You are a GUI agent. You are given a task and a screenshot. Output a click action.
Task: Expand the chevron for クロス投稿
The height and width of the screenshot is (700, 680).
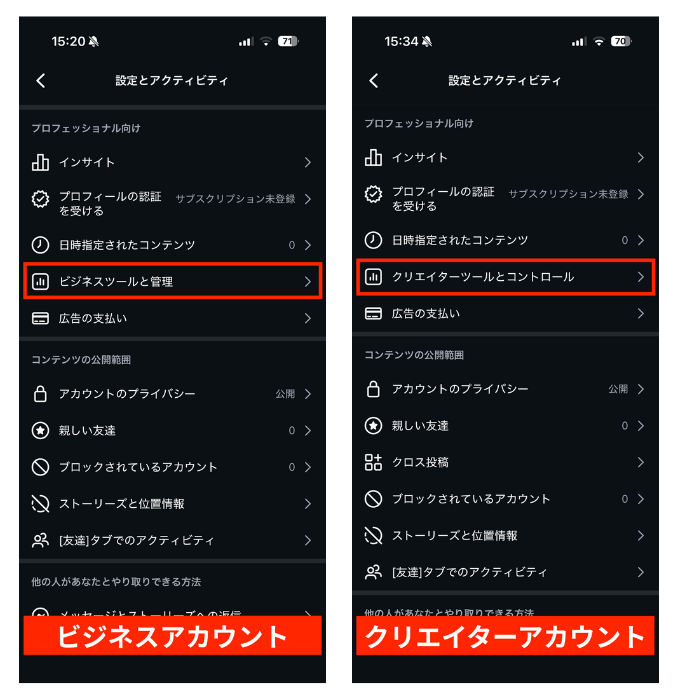click(x=641, y=462)
